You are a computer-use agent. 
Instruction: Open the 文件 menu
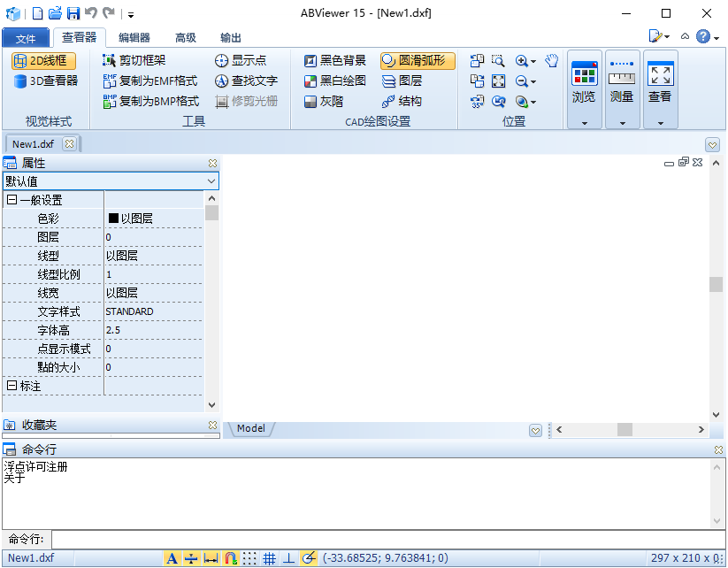pos(27,38)
